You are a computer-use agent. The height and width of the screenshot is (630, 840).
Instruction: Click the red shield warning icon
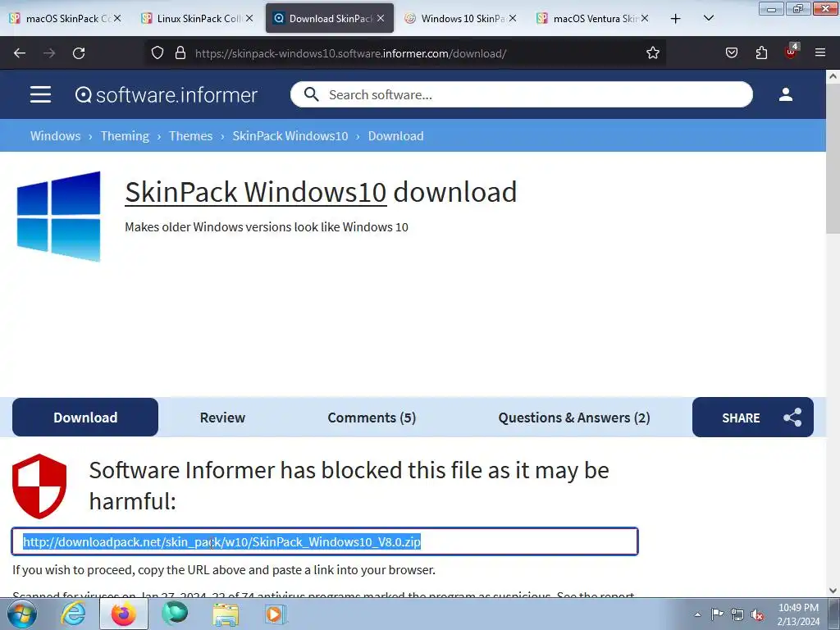39,486
